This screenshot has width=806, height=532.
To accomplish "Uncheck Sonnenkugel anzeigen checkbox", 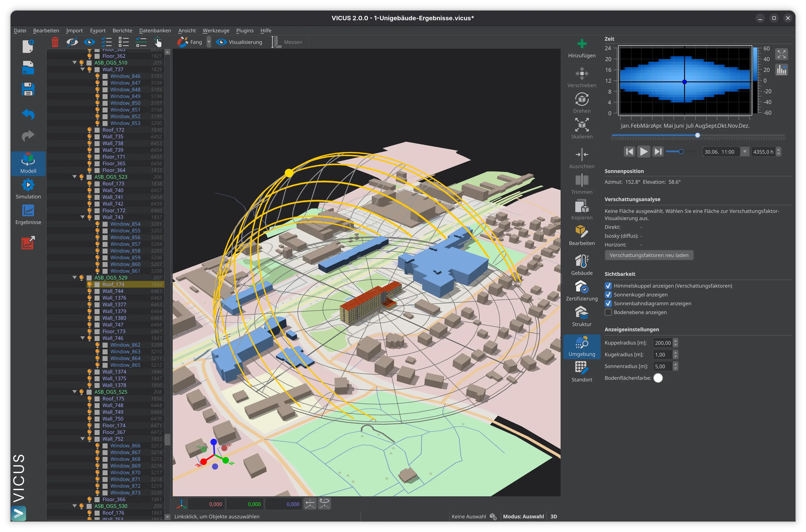I will [x=608, y=295].
